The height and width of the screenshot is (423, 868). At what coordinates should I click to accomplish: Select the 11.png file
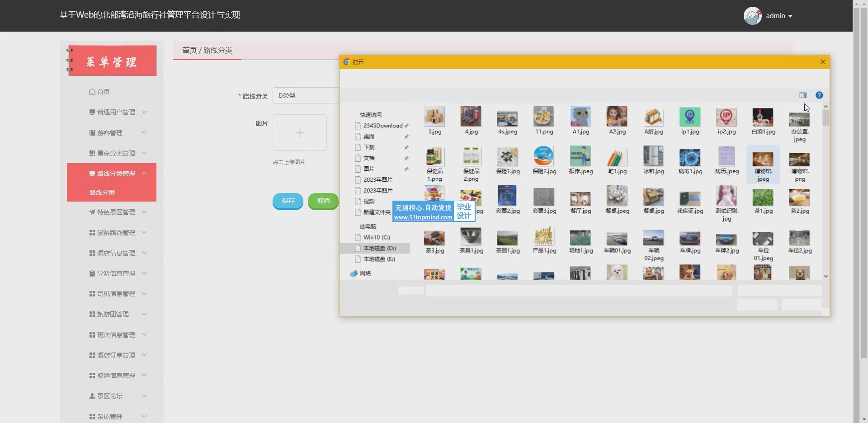tap(544, 121)
